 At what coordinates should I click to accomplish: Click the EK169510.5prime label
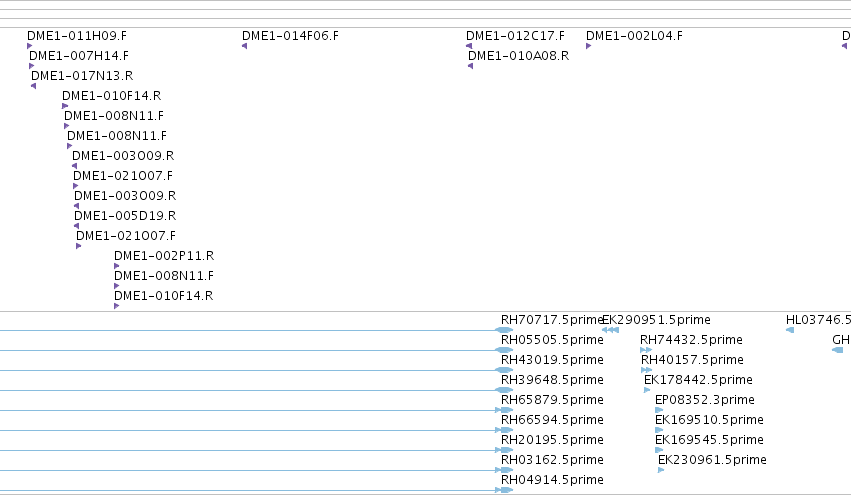pos(709,420)
